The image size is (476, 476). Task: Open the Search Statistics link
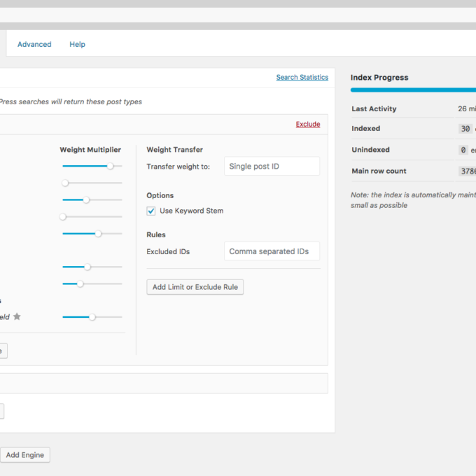tap(302, 78)
